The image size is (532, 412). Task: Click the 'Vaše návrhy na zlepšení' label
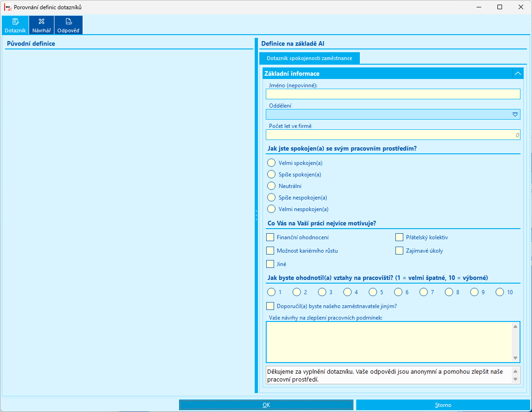click(x=326, y=318)
